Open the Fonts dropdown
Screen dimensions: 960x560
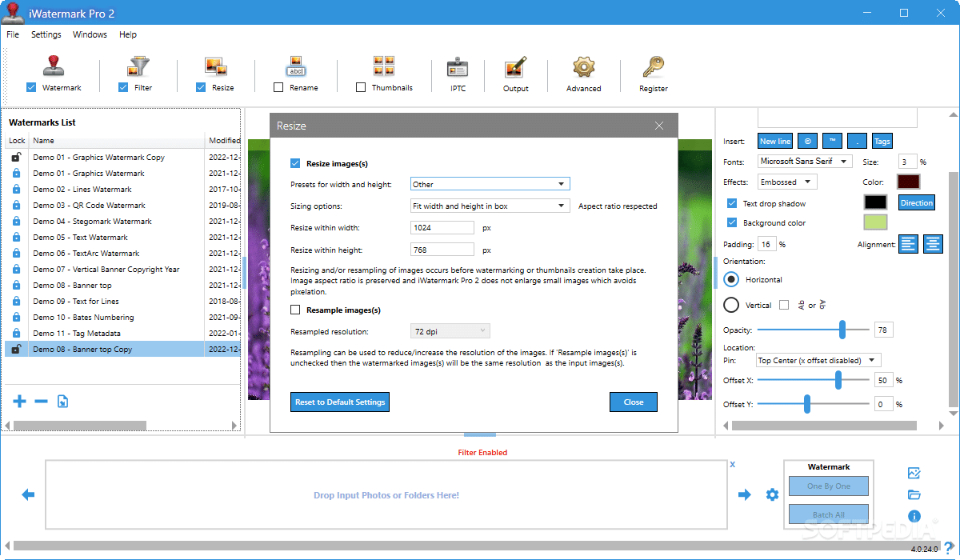[x=805, y=161]
